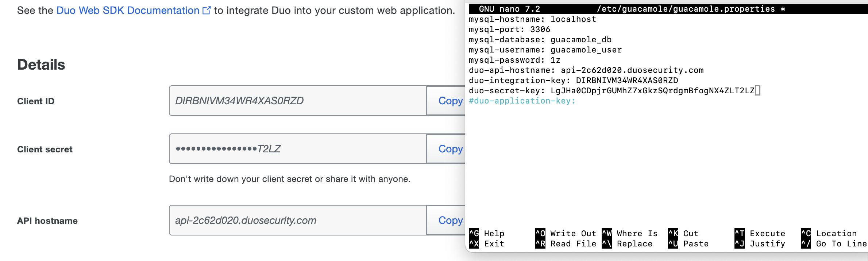
Task: Click the duo-integration-key line in nano
Action: point(573,80)
